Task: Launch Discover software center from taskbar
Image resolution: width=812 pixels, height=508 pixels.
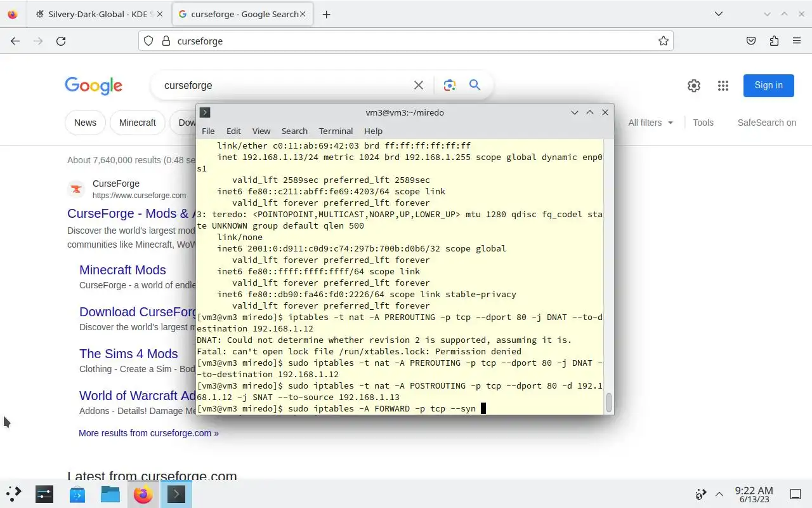Action: click(77, 494)
